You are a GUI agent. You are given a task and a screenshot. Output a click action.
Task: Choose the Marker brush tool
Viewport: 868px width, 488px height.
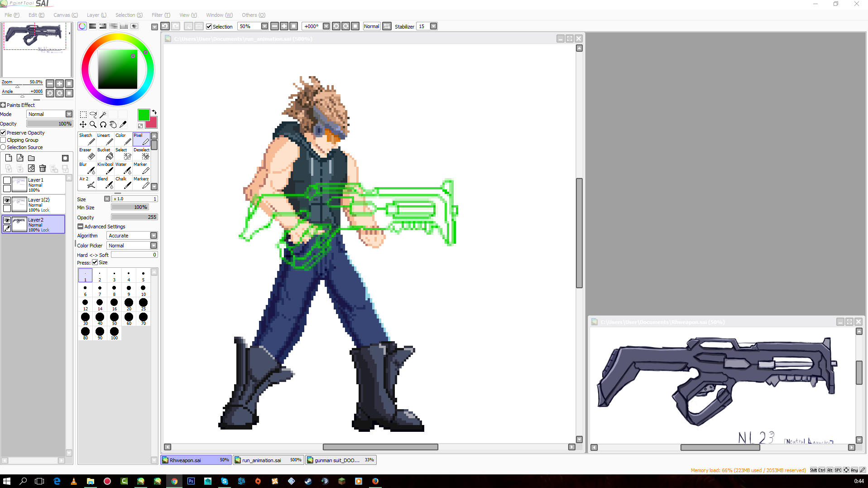141,168
